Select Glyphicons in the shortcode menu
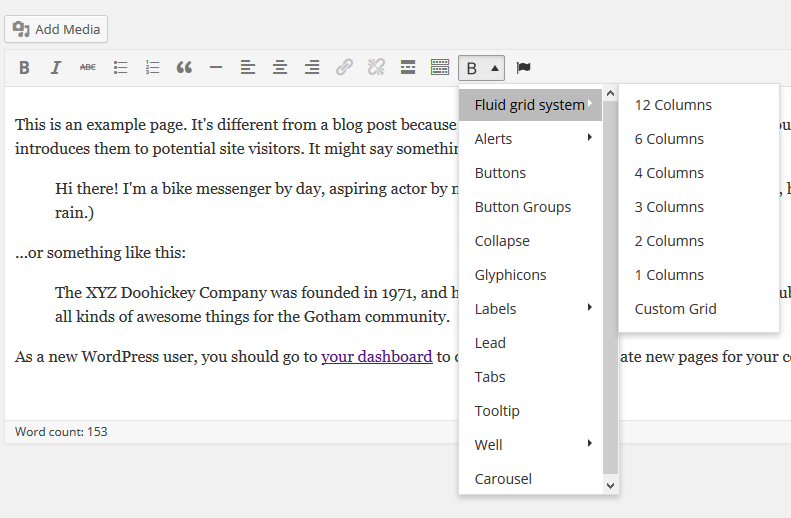The height and width of the screenshot is (518, 791). [x=530, y=275]
